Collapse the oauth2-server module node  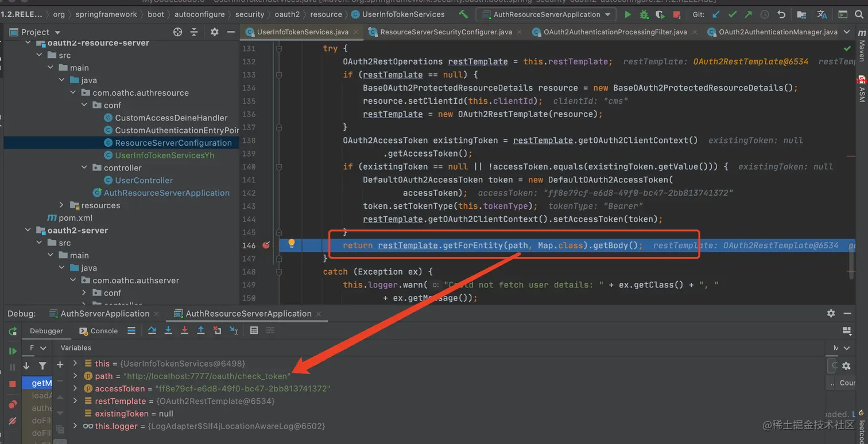(28, 231)
